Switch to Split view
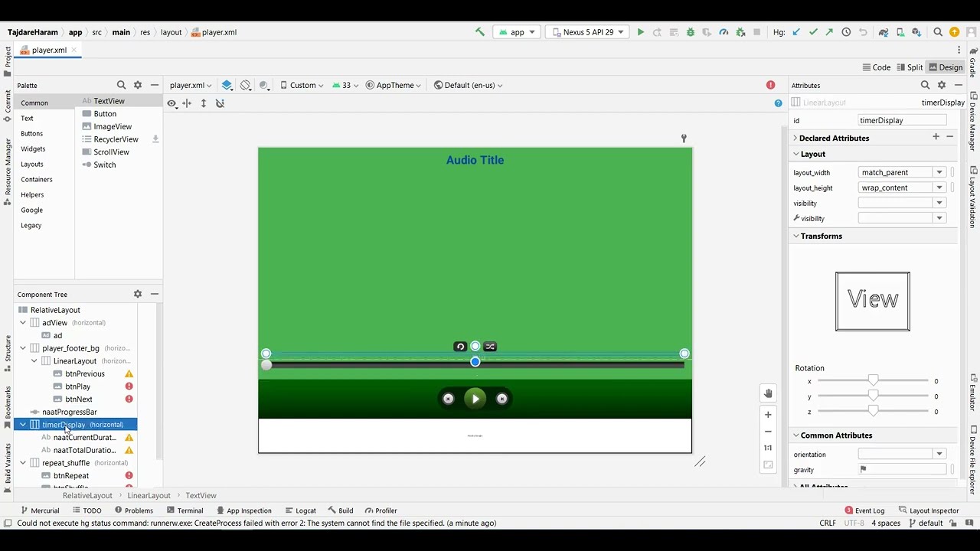980x551 pixels. click(x=910, y=67)
